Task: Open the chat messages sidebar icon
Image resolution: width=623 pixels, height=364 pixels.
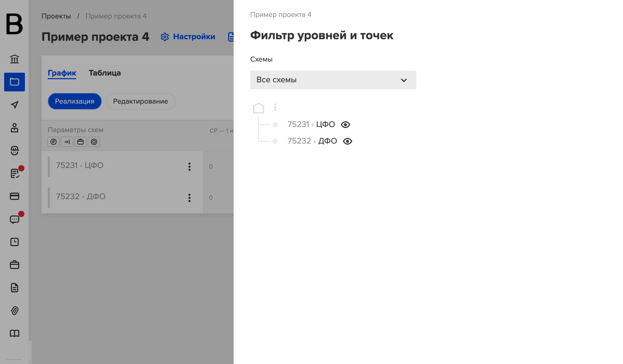Action: pyautogui.click(x=15, y=219)
